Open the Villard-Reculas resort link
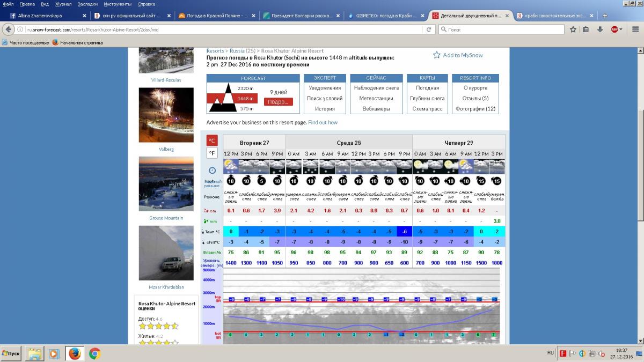Screen dimensions: 644x362 (166, 80)
